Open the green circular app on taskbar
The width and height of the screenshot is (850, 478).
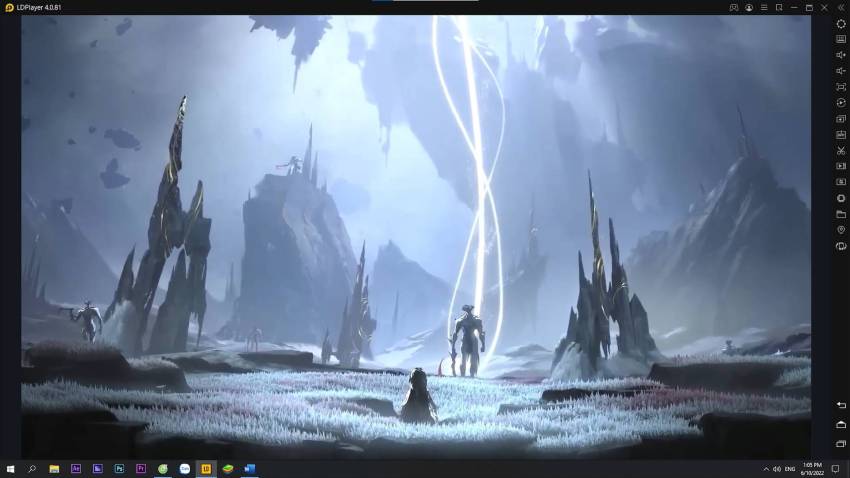pos(163,469)
